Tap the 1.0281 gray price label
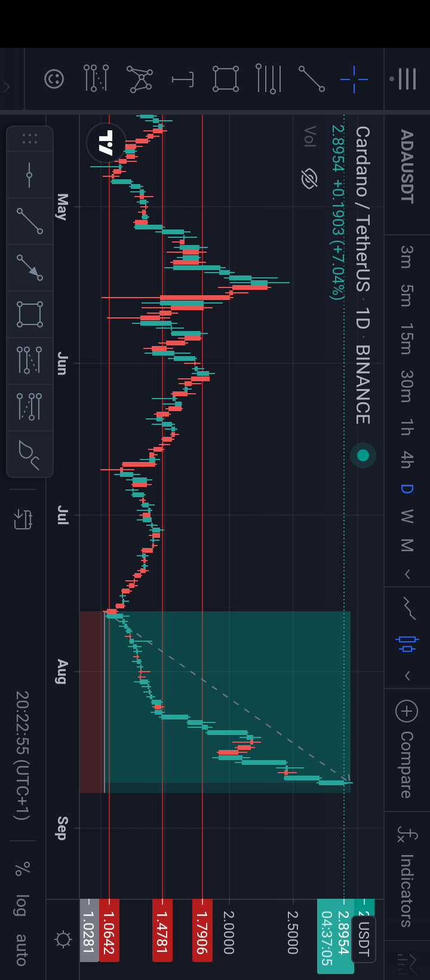 point(89,930)
